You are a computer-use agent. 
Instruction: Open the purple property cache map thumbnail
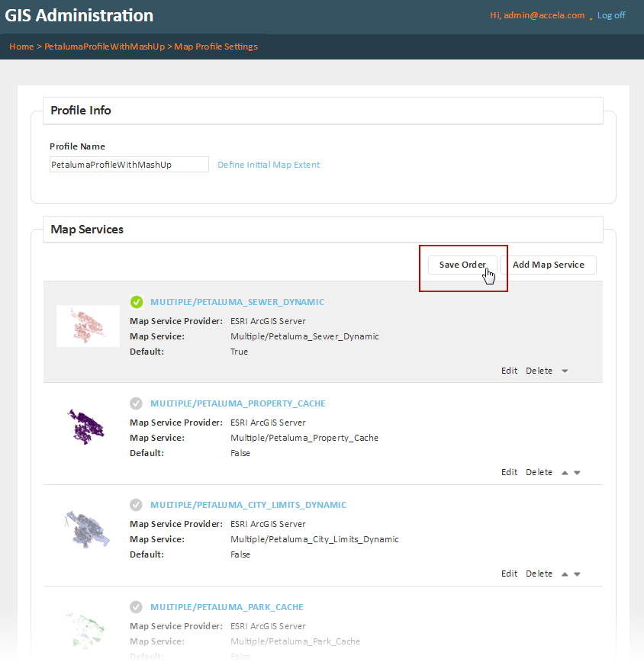pos(86,426)
